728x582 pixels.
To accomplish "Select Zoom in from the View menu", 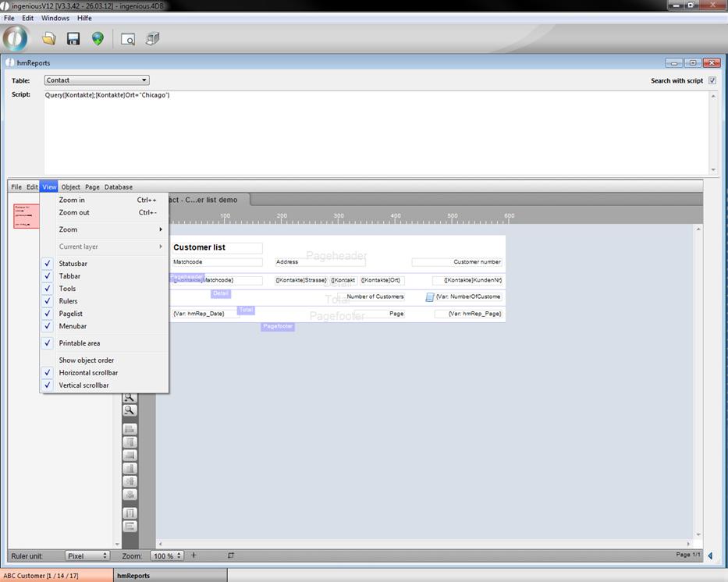I will point(72,200).
